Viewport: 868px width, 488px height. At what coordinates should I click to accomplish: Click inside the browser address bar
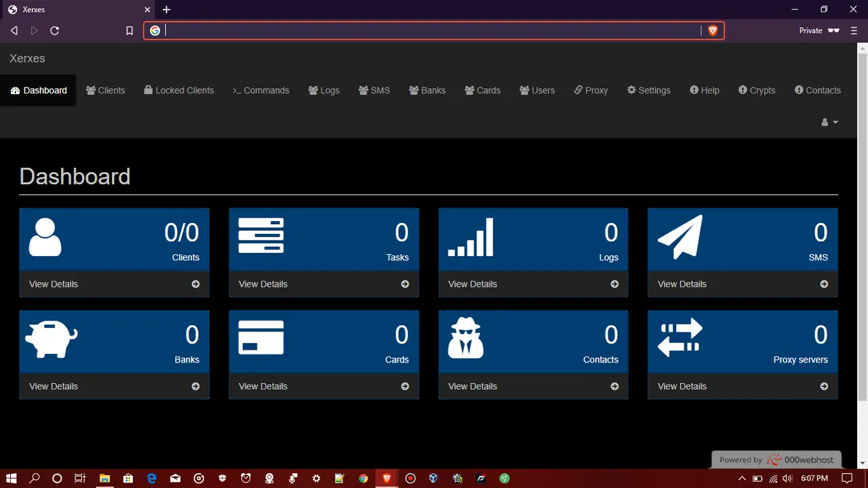tap(427, 30)
